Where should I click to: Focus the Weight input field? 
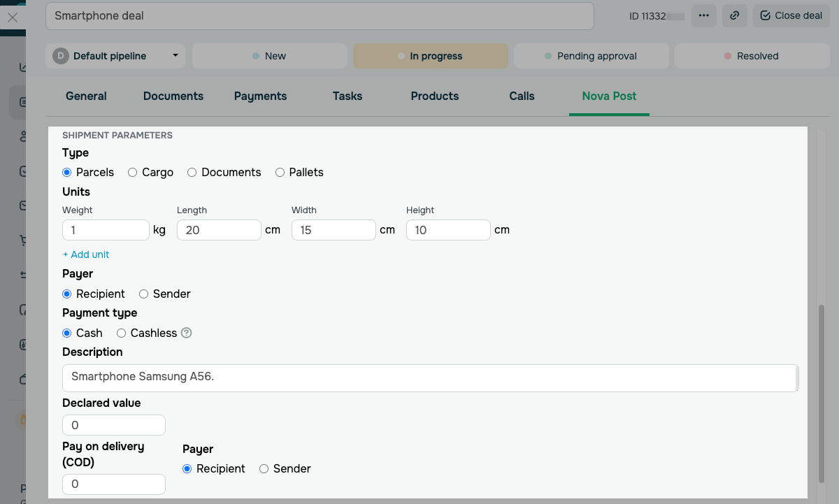[x=106, y=230]
